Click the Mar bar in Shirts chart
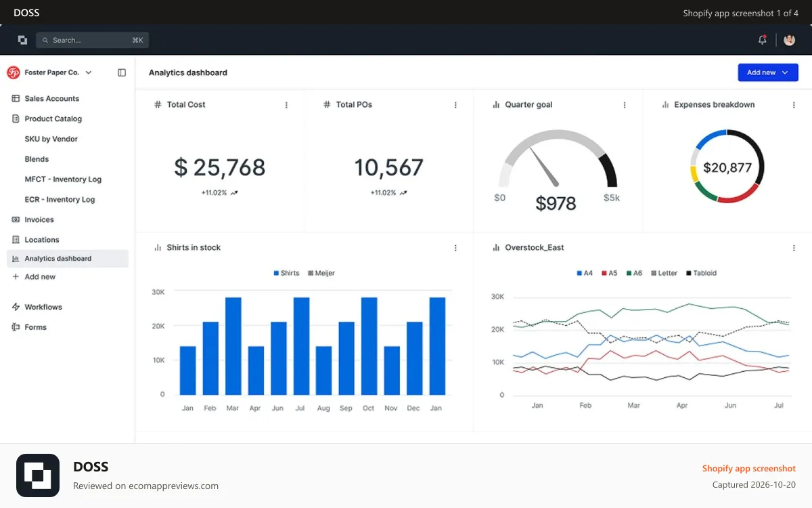812x508 pixels. pos(233,346)
